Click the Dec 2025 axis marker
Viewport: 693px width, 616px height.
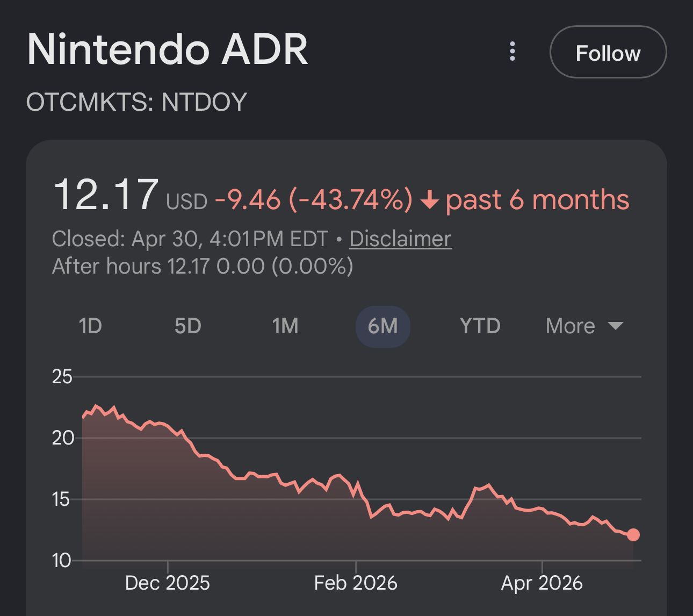(168, 583)
